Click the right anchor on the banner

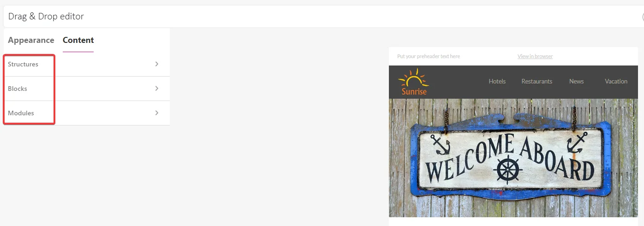tap(577, 143)
